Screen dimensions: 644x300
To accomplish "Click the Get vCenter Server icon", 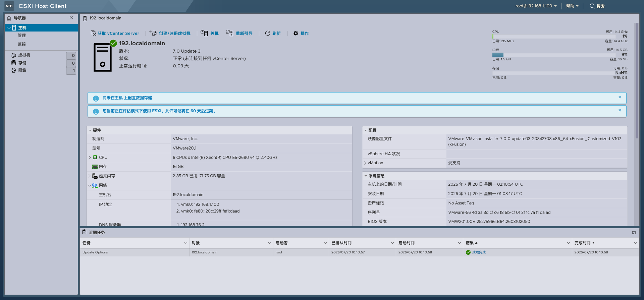I will click(x=94, y=33).
